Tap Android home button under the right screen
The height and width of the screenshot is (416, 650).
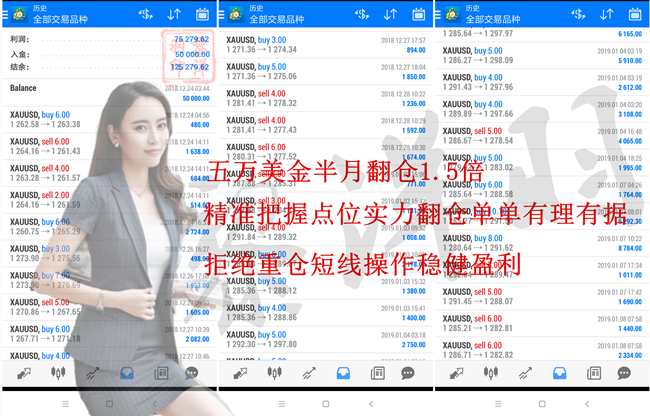(x=542, y=404)
